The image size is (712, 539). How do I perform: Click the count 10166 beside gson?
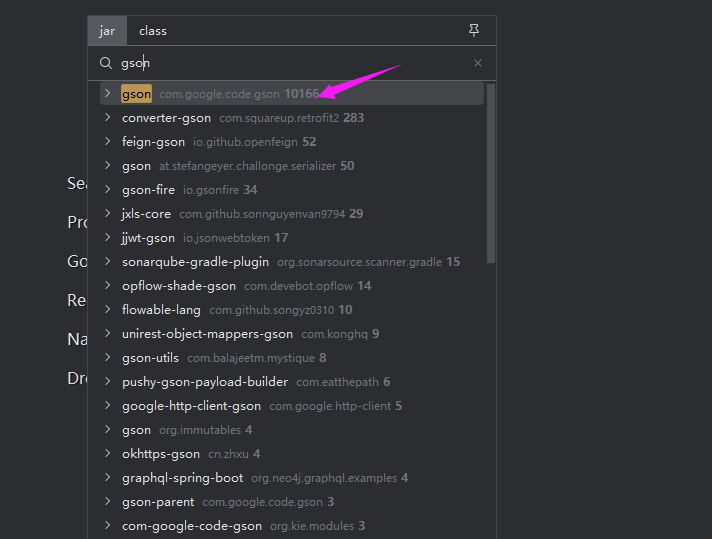tap(302, 94)
